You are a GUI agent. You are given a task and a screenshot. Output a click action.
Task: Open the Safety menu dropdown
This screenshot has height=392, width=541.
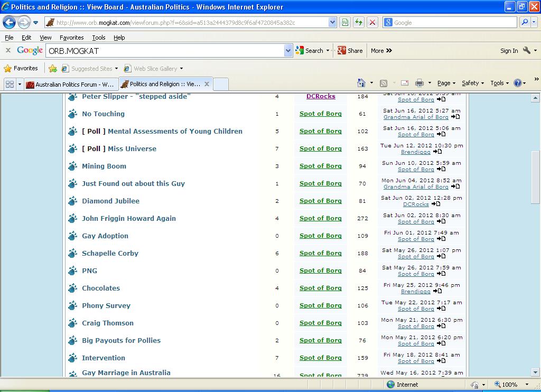coord(473,83)
